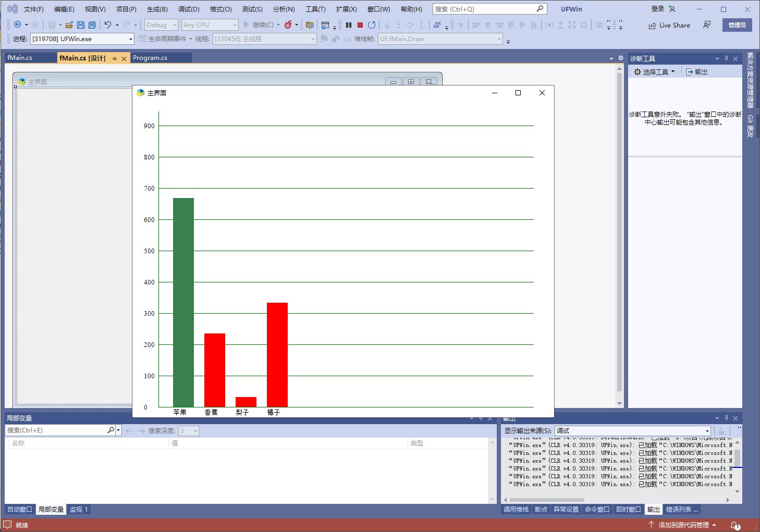The width and height of the screenshot is (760, 532).
Task: Click the Save All icon in toolbar
Action: [x=92, y=25]
